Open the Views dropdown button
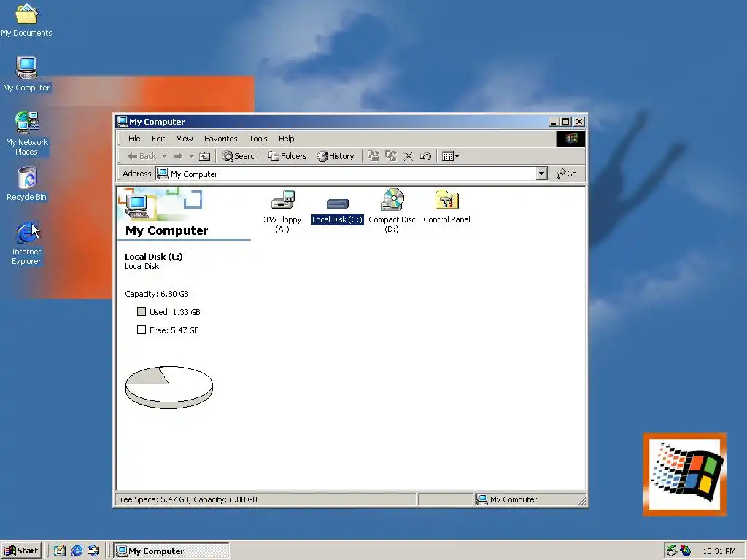Image resolution: width=747 pixels, height=560 pixels. point(450,156)
